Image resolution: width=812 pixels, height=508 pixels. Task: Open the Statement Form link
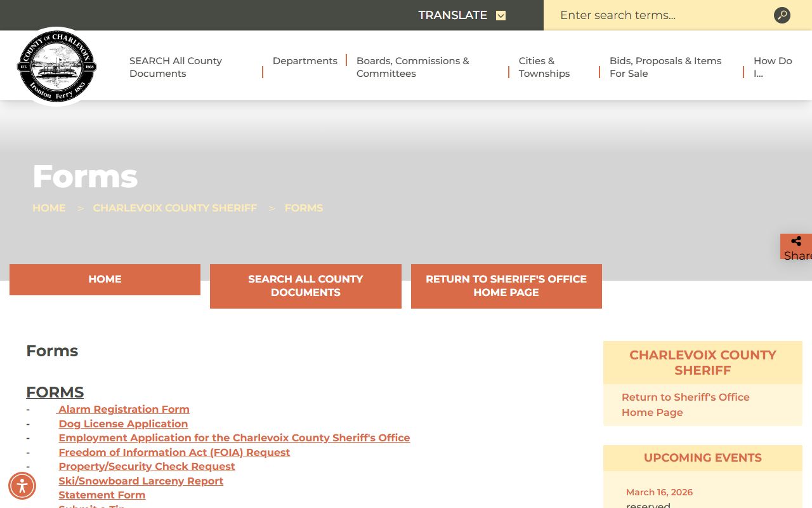102,495
